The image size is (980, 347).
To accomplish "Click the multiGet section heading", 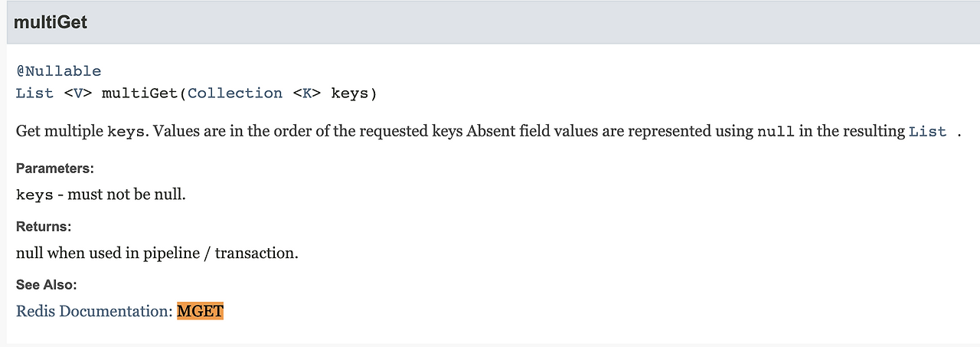I will pyautogui.click(x=51, y=22).
